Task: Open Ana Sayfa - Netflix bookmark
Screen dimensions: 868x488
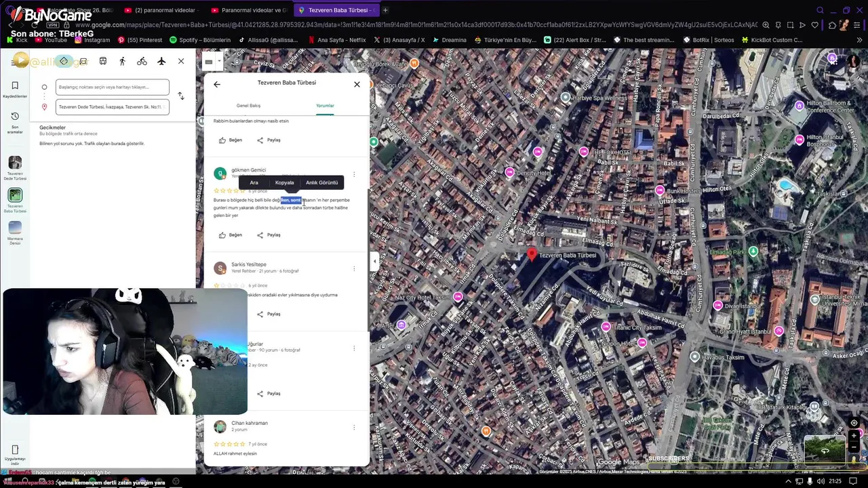Action: point(336,40)
